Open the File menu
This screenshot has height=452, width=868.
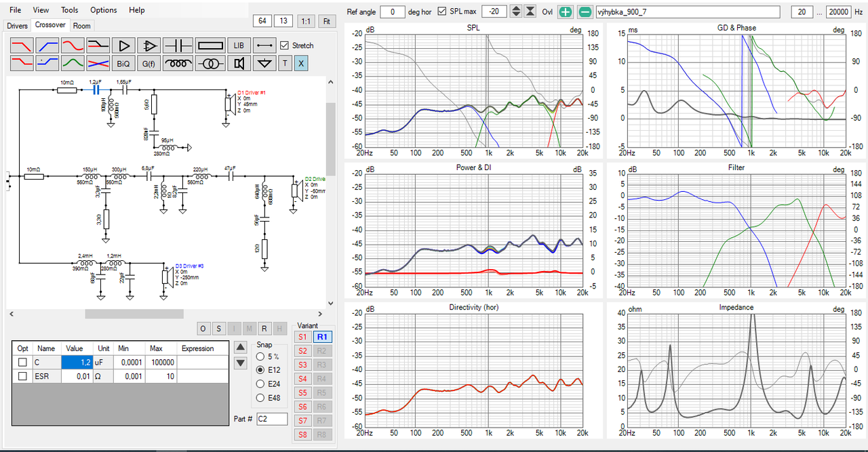tap(15, 10)
